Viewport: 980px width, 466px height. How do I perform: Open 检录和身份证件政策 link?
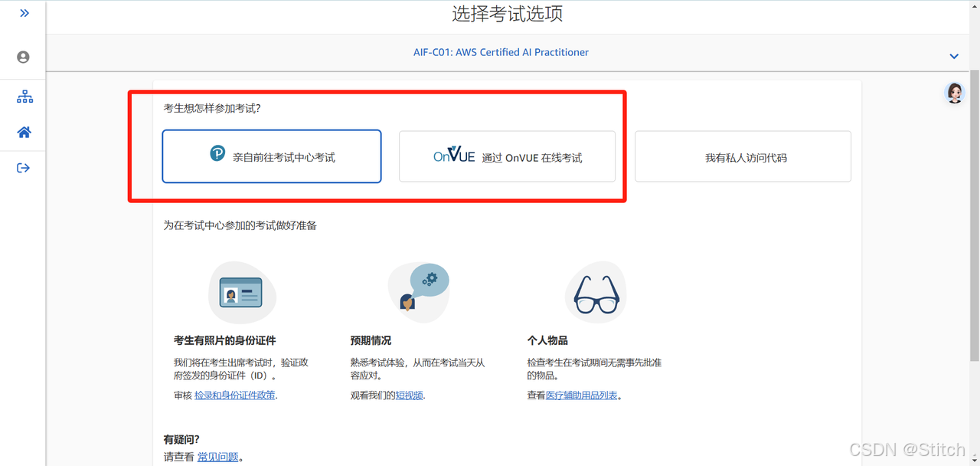[235, 395]
